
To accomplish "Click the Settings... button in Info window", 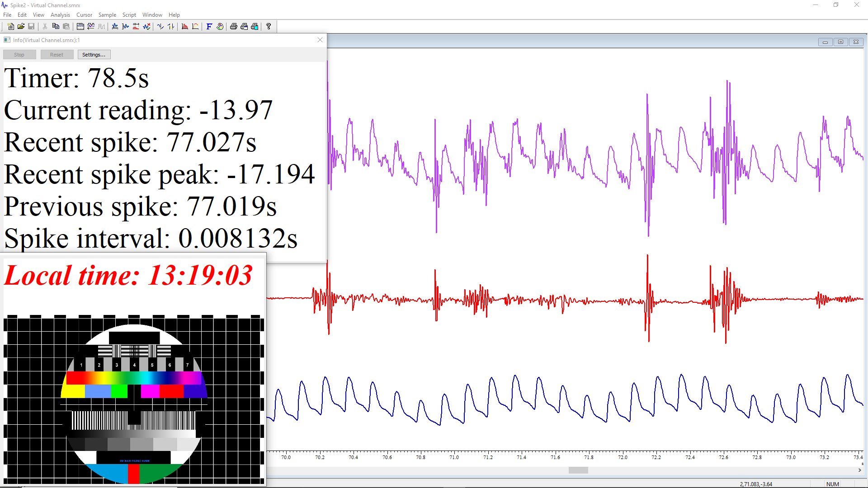I will (94, 55).
